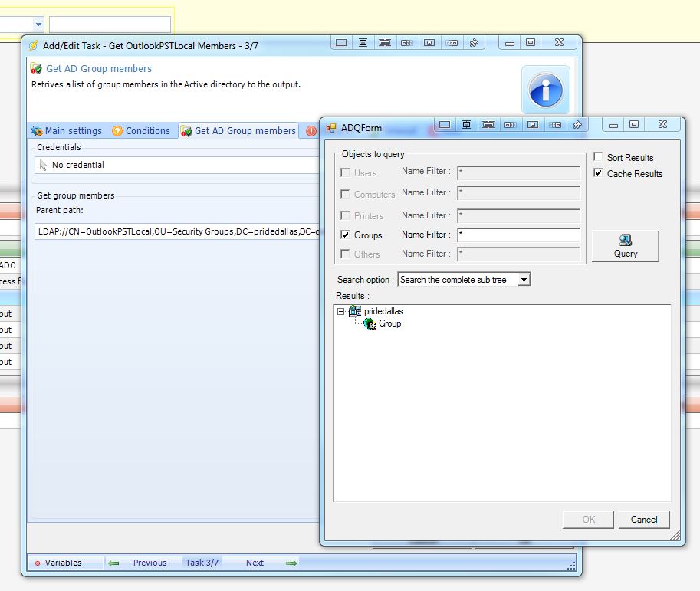700x591 pixels.
Task: Click the pin icon in Add/Edit Task title bar
Action: pyautogui.click(x=474, y=43)
